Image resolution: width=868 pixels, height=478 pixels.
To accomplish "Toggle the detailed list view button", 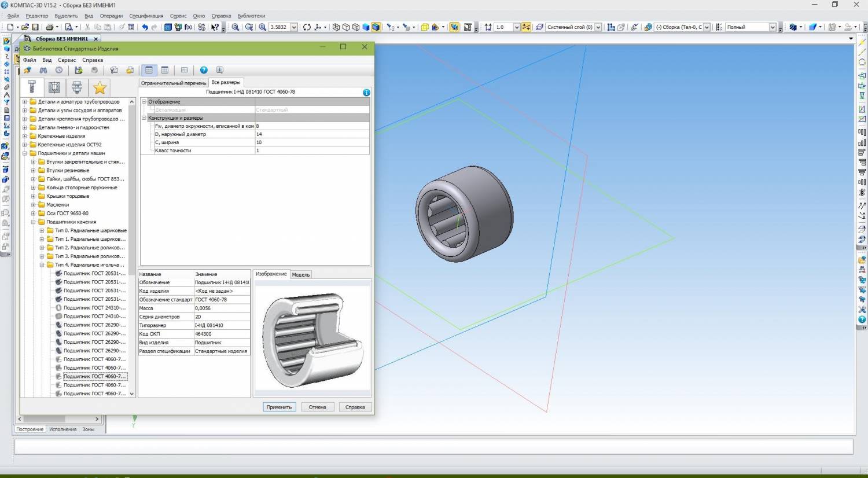I will pos(149,70).
